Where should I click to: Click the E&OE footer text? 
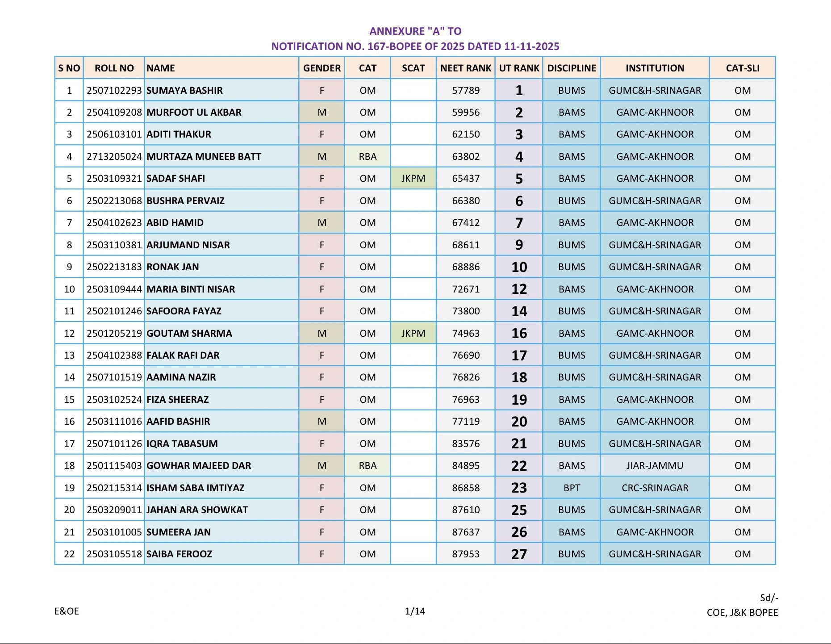[67, 611]
